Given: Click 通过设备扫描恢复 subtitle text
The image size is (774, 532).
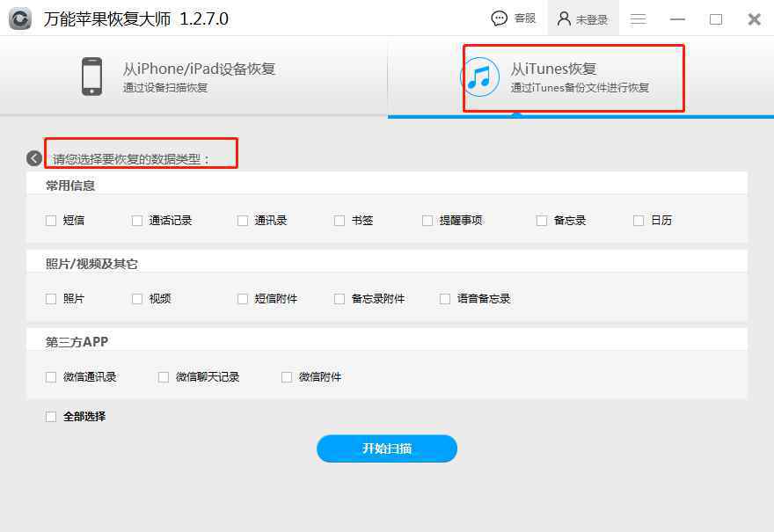Looking at the screenshot, I should [x=165, y=88].
